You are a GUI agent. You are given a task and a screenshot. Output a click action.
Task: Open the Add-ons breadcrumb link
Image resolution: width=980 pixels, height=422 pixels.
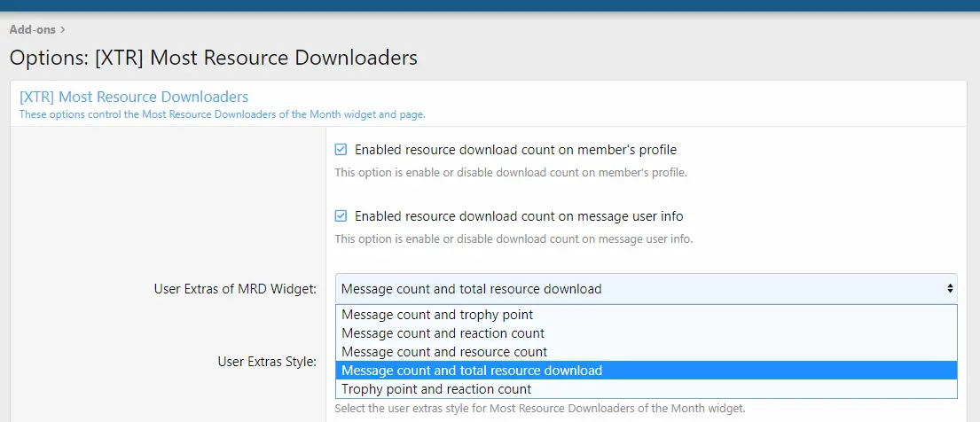33,29
